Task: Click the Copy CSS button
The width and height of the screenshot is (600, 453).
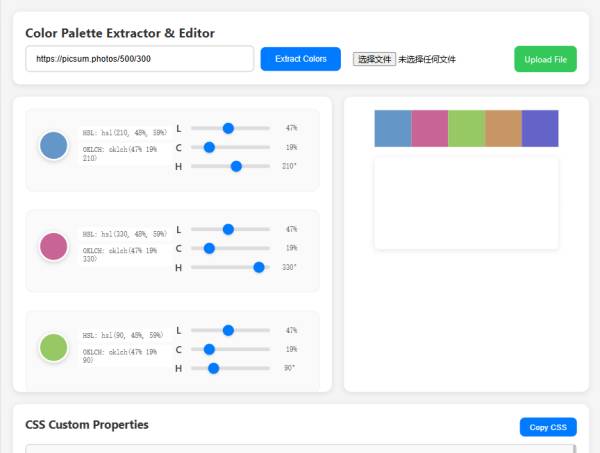Action: click(548, 427)
